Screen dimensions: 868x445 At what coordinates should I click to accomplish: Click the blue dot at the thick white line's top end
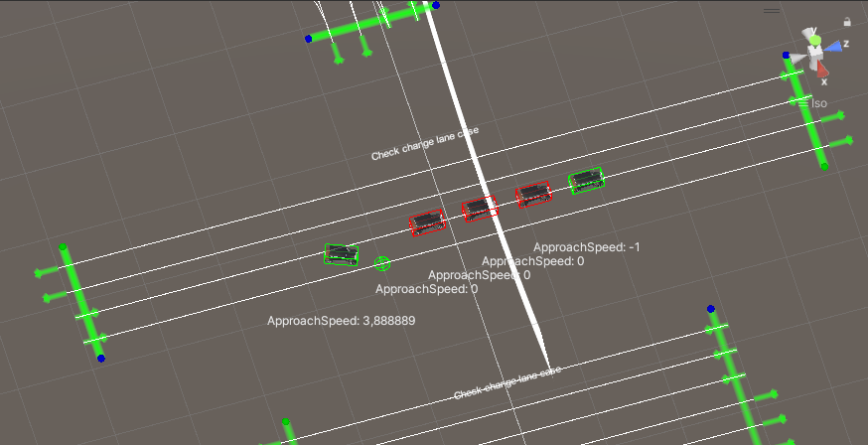(x=436, y=6)
